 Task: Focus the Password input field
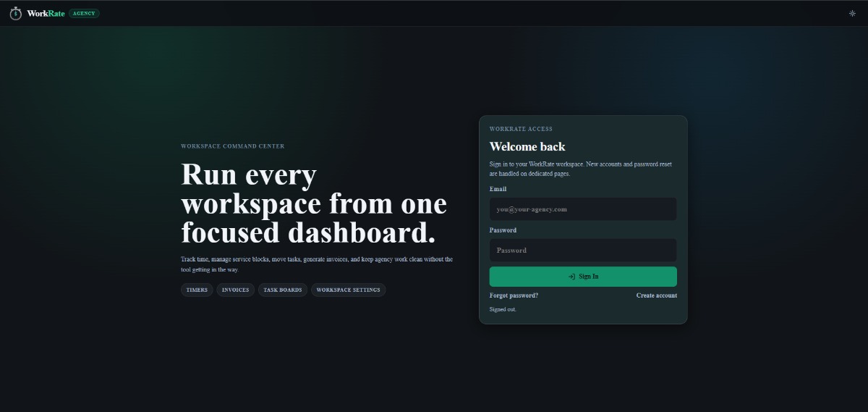583,251
